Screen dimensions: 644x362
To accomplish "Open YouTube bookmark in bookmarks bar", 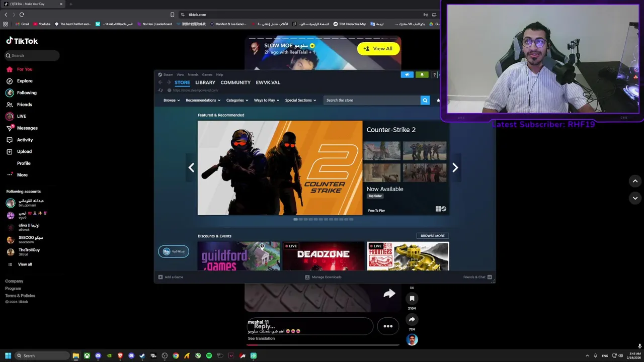I will click(42, 24).
